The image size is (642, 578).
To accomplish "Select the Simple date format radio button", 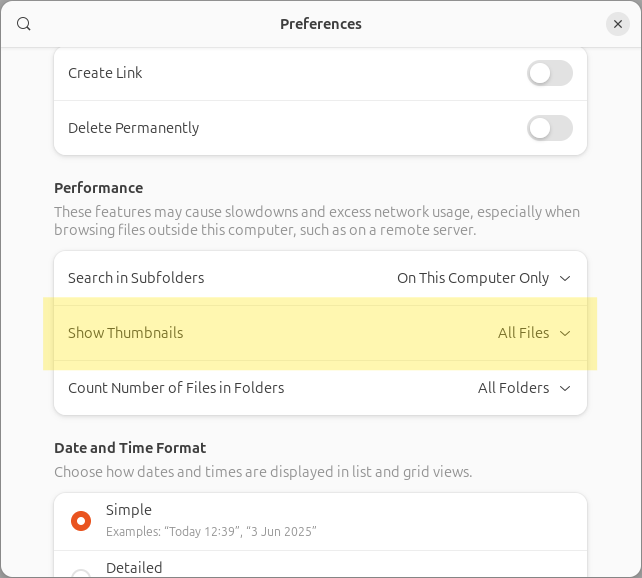I will [81, 520].
